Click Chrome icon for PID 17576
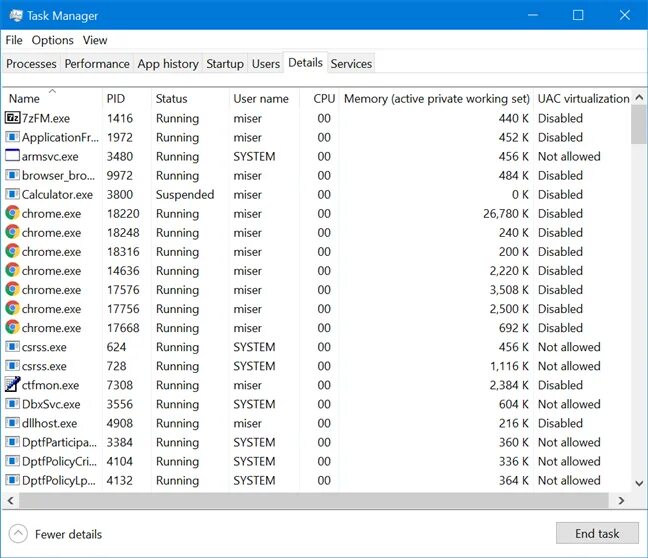 (12, 289)
